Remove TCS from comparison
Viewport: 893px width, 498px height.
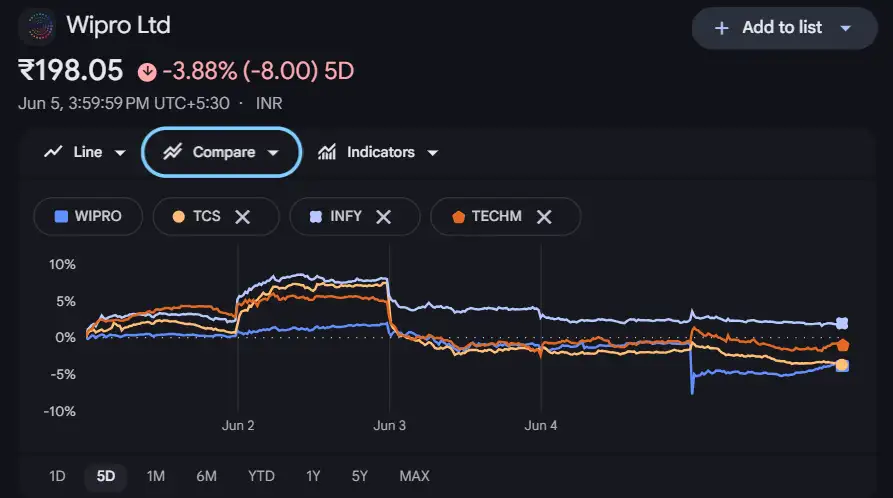click(x=243, y=217)
